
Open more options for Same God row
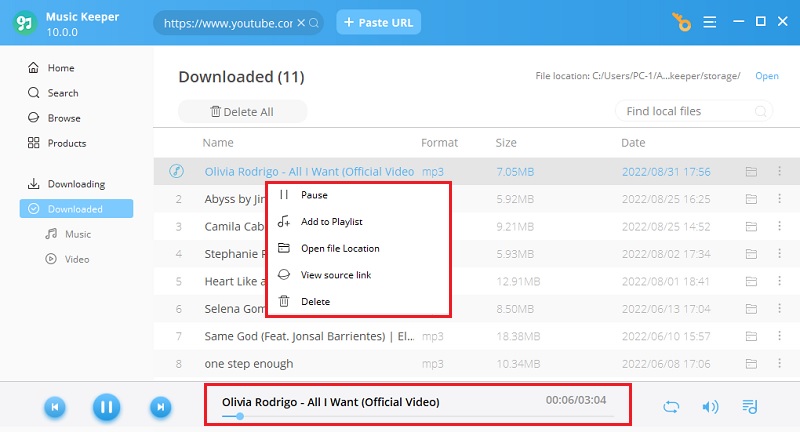click(779, 336)
